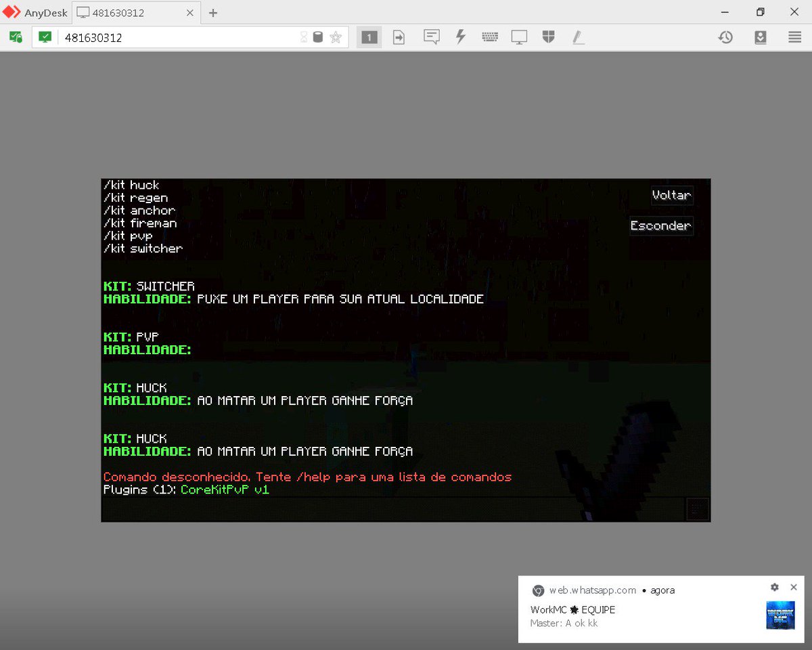Open notification settings gear icon
Screen dimensions: 812x650
pos(775,588)
